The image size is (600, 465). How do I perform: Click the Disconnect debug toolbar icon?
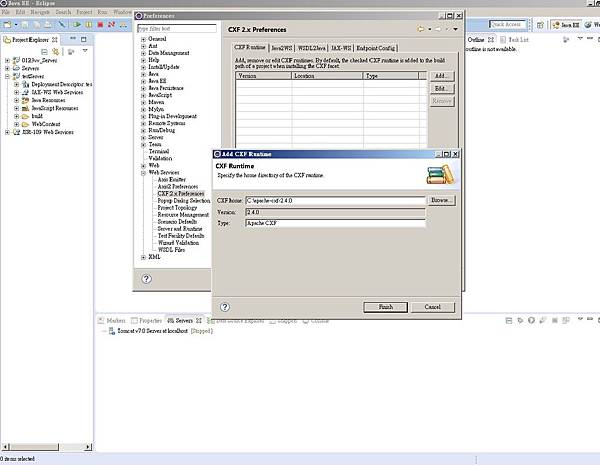coord(111,25)
